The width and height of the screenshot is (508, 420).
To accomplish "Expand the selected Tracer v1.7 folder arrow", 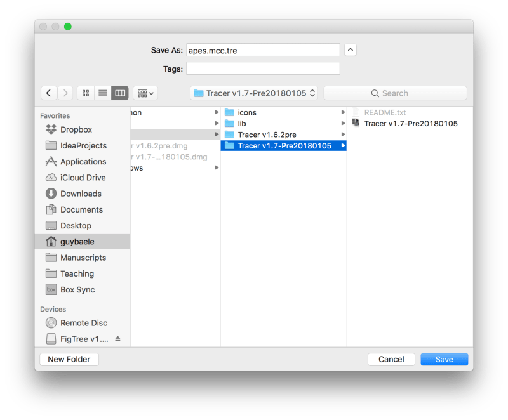I will pyautogui.click(x=343, y=146).
